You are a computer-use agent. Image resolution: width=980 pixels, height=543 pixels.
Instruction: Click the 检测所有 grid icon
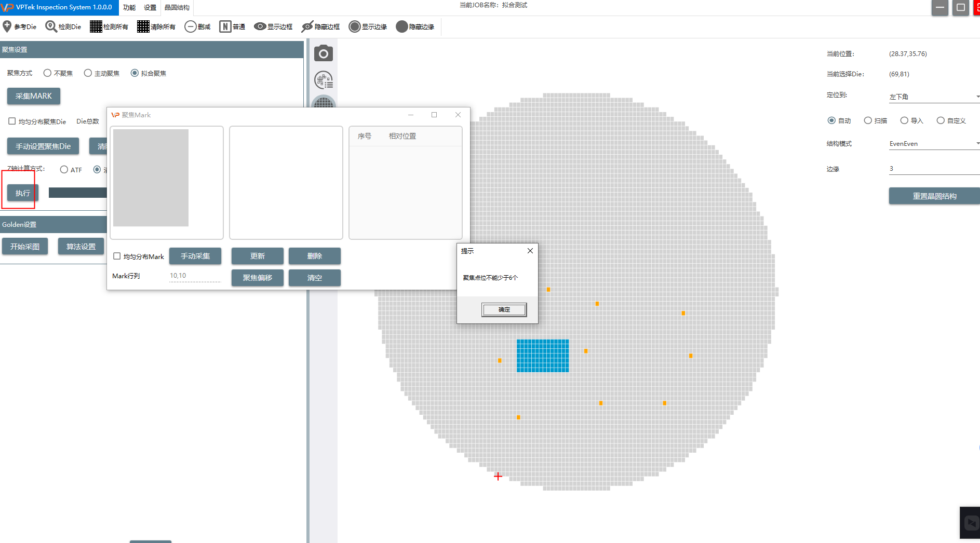coord(96,26)
